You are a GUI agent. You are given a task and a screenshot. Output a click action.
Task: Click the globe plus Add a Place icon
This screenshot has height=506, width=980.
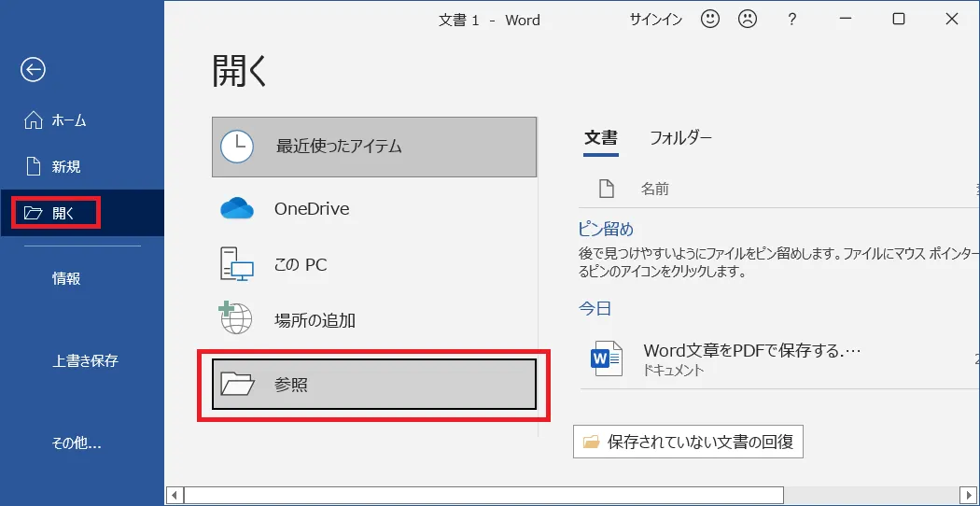click(235, 317)
